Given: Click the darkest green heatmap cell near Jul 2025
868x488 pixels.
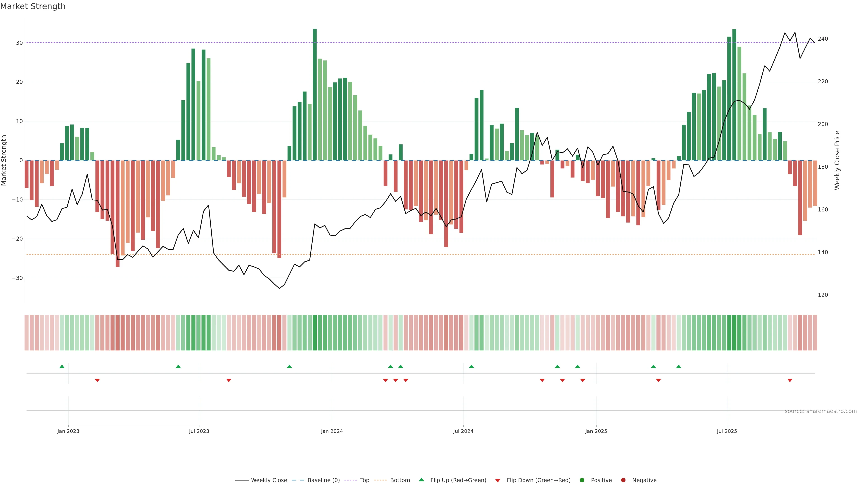Looking at the screenshot, I should (734, 333).
